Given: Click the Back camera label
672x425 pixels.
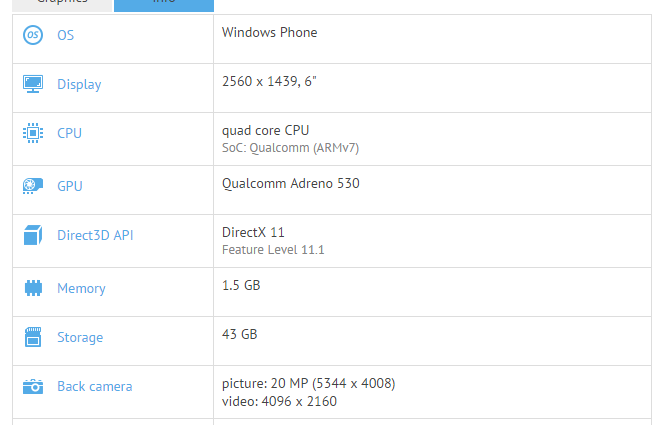Looking at the screenshot, I should point(94,386).
